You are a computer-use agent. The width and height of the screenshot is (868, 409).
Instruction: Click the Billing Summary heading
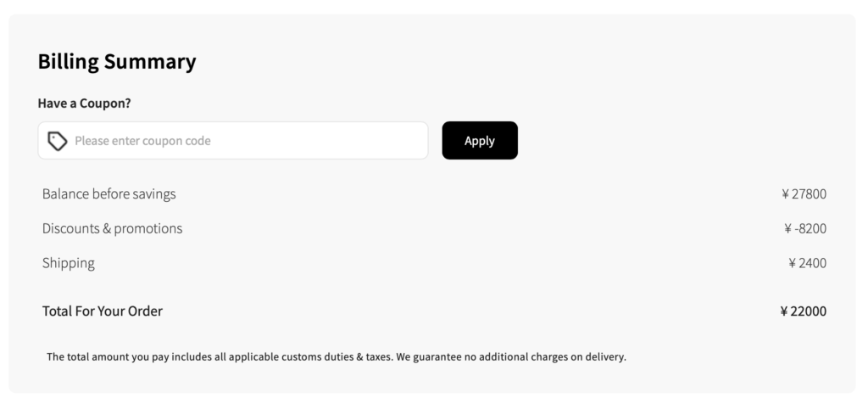[x=117, y=61]
